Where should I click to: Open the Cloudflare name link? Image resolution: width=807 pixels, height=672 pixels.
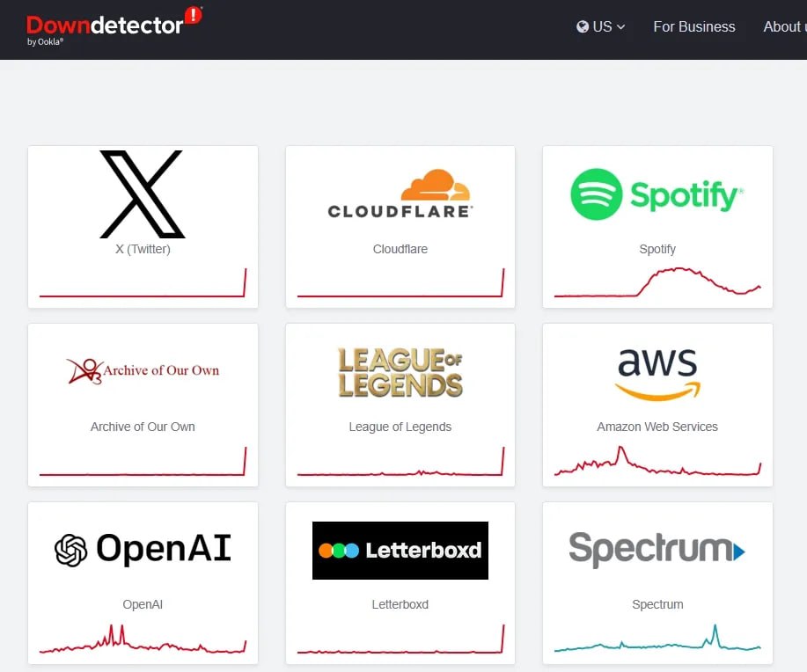pos(400,249)
